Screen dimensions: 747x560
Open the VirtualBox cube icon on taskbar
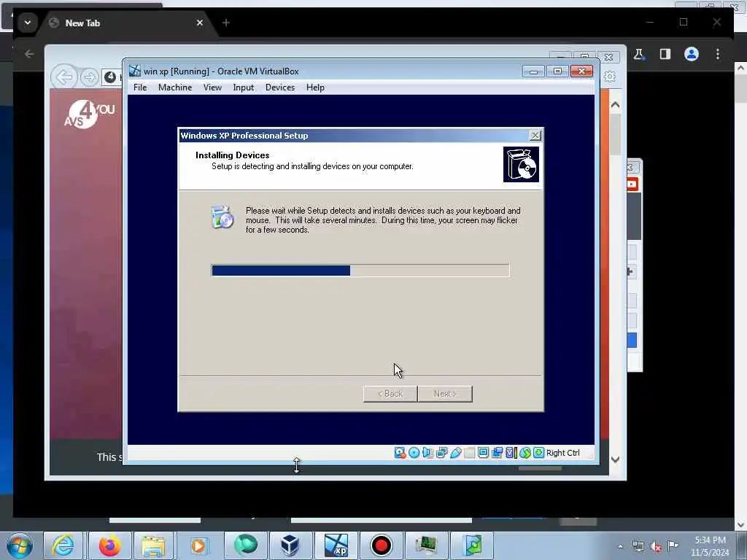tap(290, 545)
